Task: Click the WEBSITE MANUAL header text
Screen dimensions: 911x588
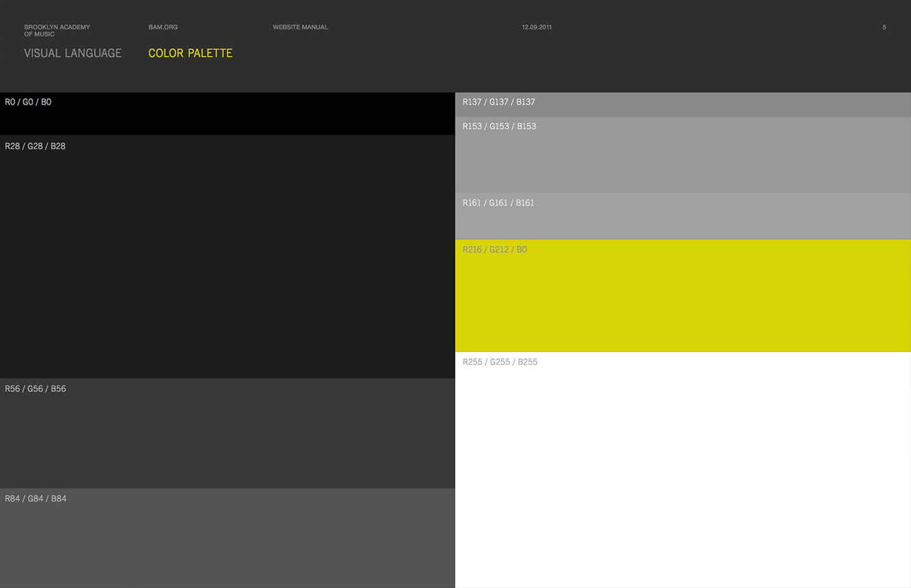Action: tap(300, 27)
